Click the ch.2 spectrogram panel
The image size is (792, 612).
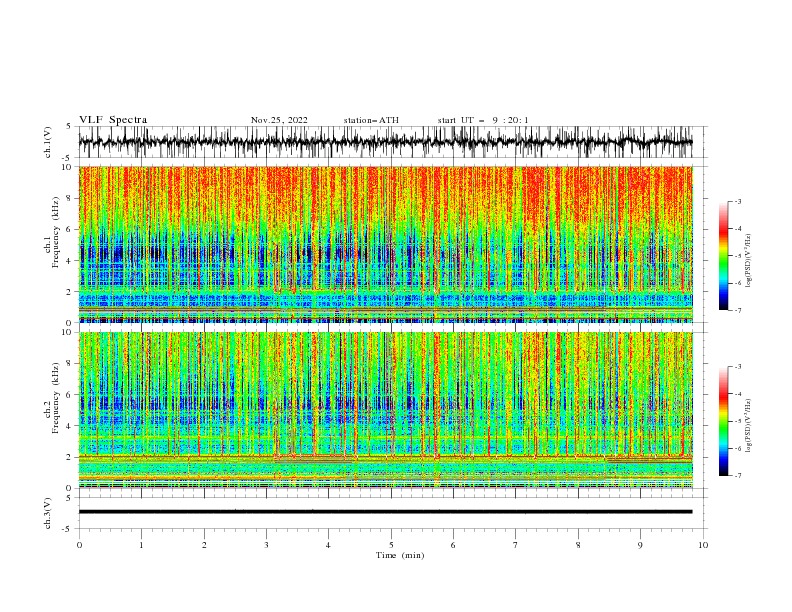(385, 410)
